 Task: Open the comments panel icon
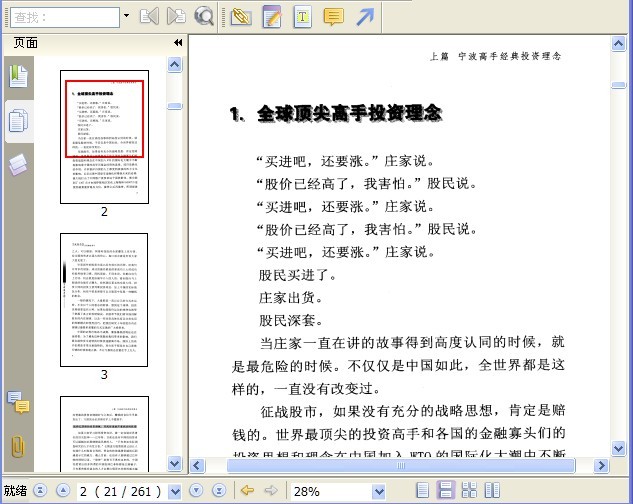(x=18, y=402)
